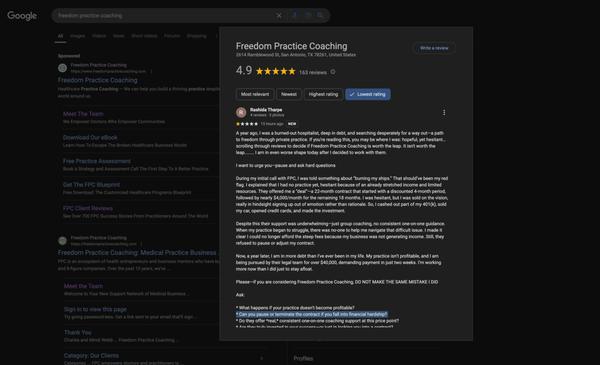Click the five-star rating next to 4.9
600x365 pixels.
pyautogui.click(x=276, y=72)
